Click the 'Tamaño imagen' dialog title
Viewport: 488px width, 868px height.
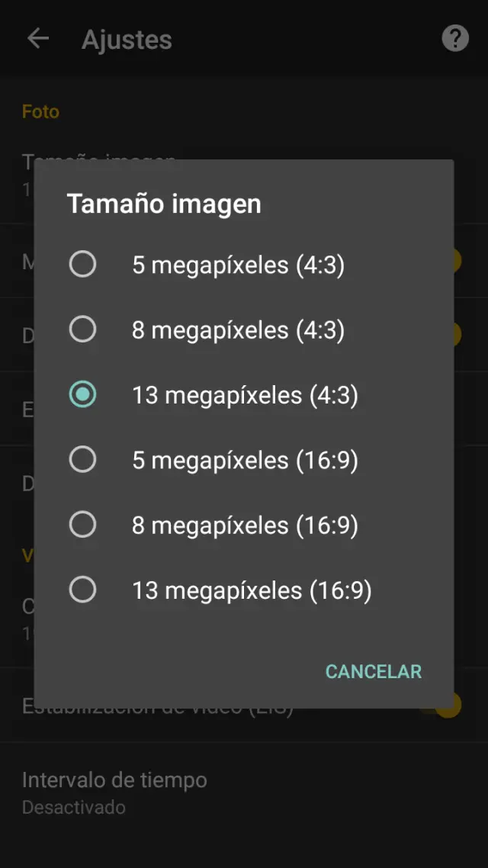point(164,204)
